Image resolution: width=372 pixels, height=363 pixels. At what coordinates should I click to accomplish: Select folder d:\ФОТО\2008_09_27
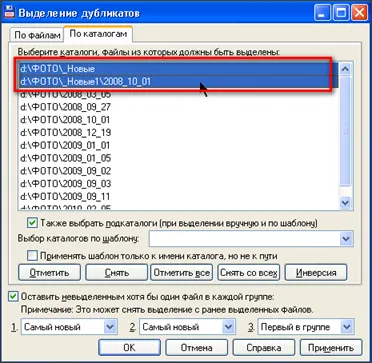coord(179,107)
